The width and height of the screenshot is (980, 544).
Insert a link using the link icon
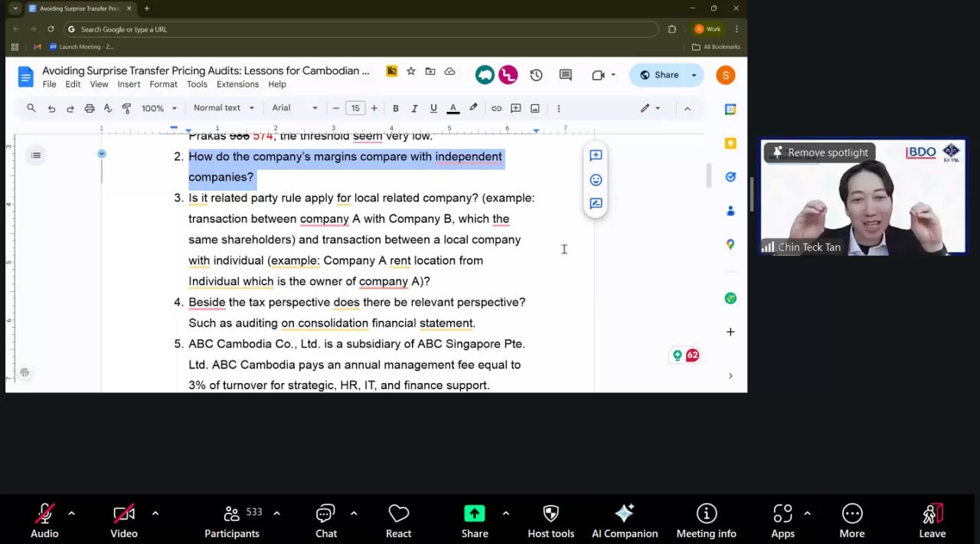[x=496, y=109]
